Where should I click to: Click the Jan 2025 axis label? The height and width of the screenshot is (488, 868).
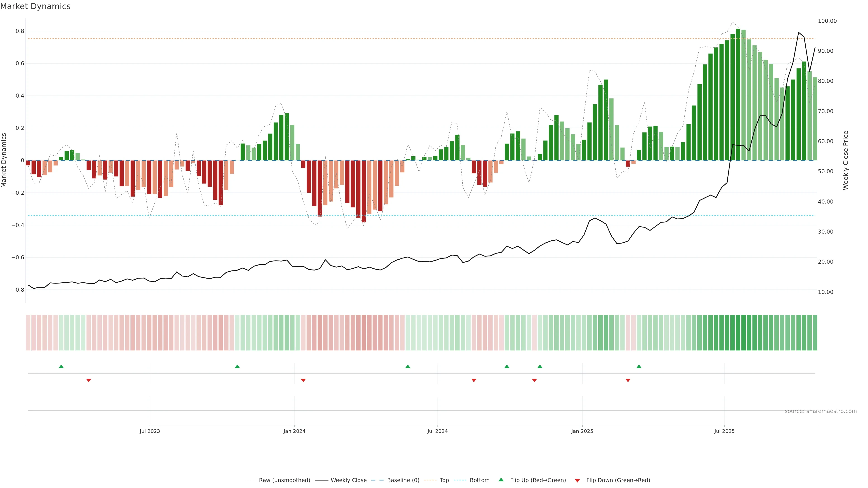[x=582, y=431]
